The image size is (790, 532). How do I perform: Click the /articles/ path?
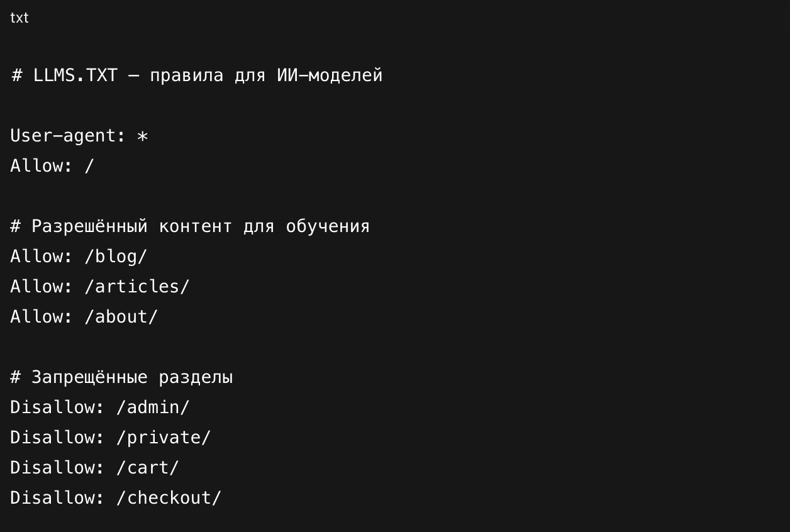coord(136,287)
